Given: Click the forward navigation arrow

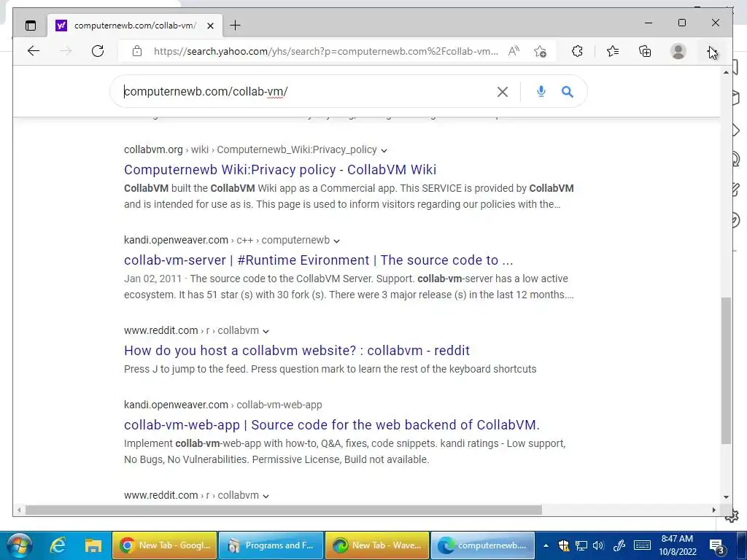Looking at the screenshot, I should pos(66,51).
